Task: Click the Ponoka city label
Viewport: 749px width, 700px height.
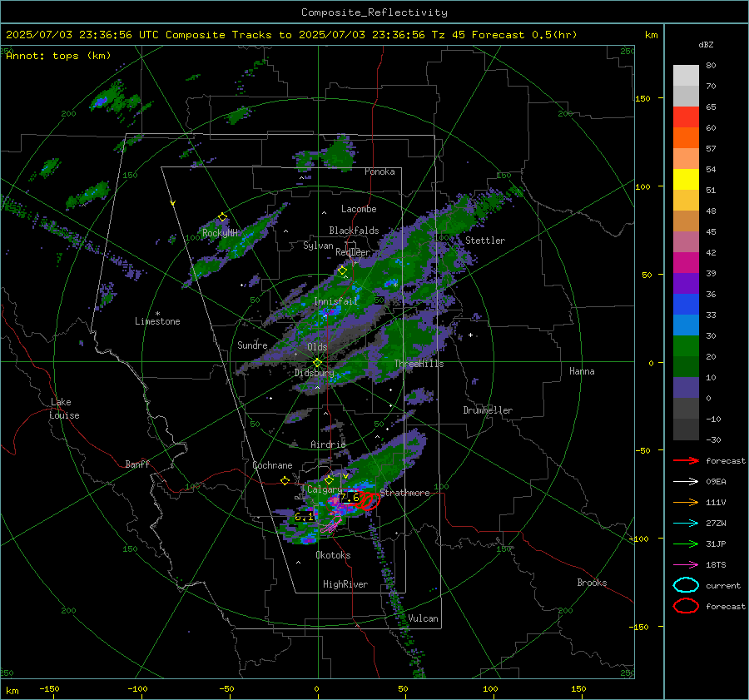Action: [x=379, y=171]
